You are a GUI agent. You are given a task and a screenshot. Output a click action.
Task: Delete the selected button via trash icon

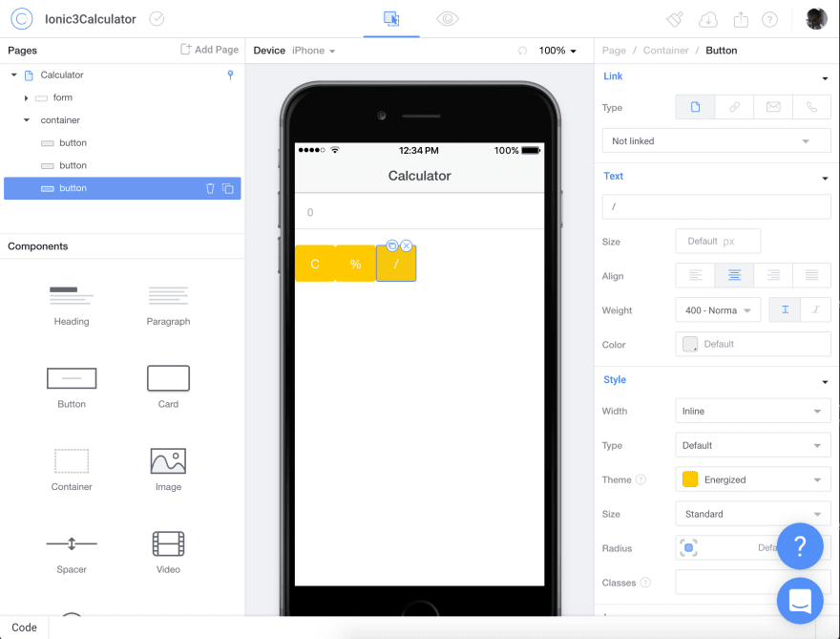pyautogui.click(x=210, y=189)
